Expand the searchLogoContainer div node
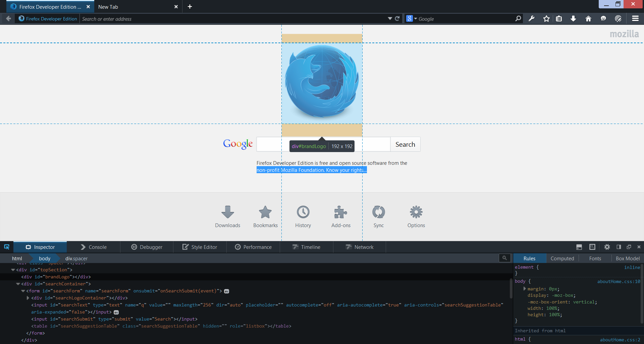Screen dimensions: 644x344 pos(28,298)
